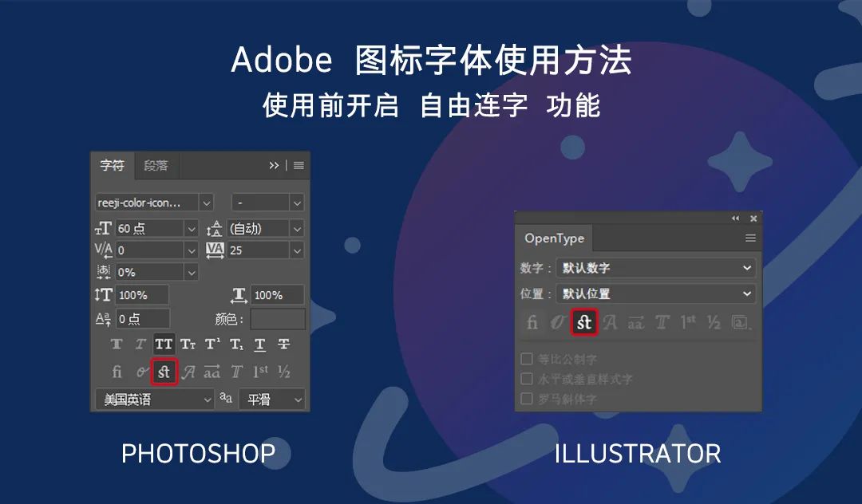Image resolution: width=862 pixels, height=504 pixels.
Task: Toggle Discretionary Ligatures (st) in Photoshop panel
Action: click(x=164, y=372)
